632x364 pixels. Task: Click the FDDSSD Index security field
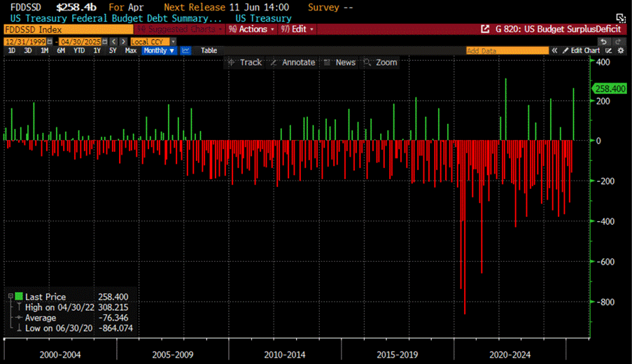pos(68,29)
